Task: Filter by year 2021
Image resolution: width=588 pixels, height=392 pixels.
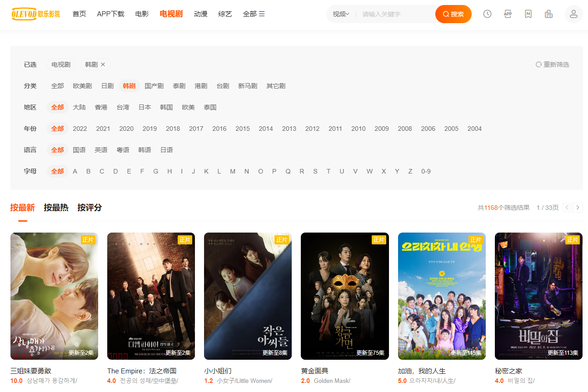Action: (103, 129)
